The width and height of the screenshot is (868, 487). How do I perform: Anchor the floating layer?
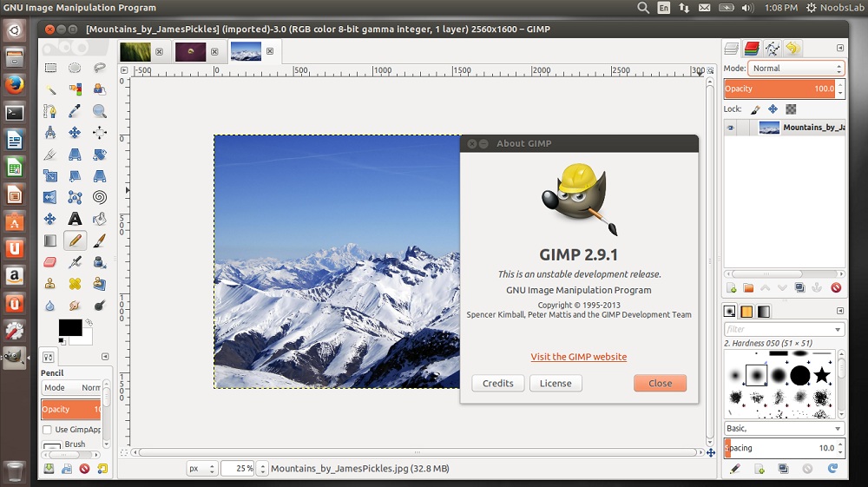click(x=817, y=288)
